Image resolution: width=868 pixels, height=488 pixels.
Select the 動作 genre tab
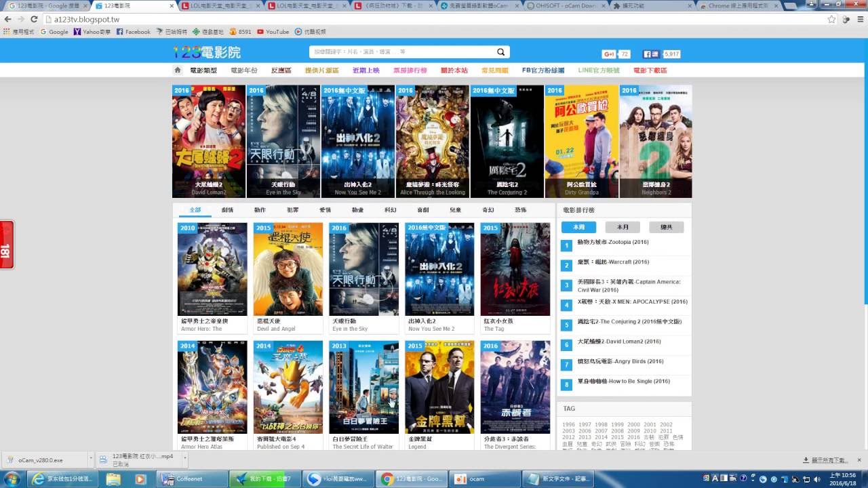[260, 210]
